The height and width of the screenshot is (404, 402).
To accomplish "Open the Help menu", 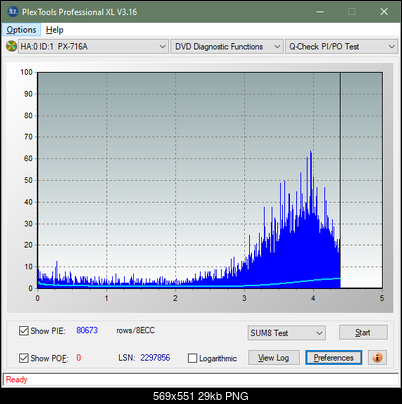I will click(x=55, y=30).
